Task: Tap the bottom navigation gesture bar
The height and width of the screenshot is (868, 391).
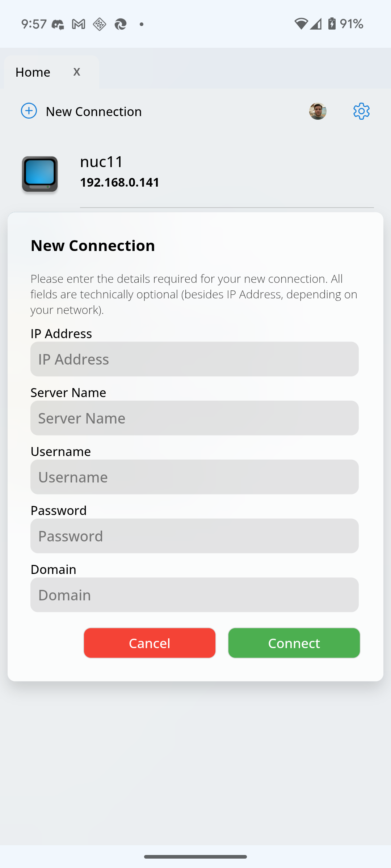Action: tap(195, 856)
